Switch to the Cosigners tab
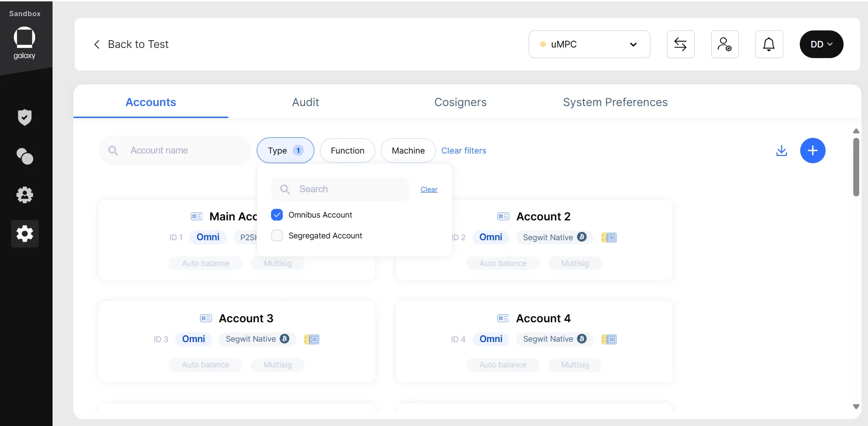 pyautogui.click(x=461, y=102)
